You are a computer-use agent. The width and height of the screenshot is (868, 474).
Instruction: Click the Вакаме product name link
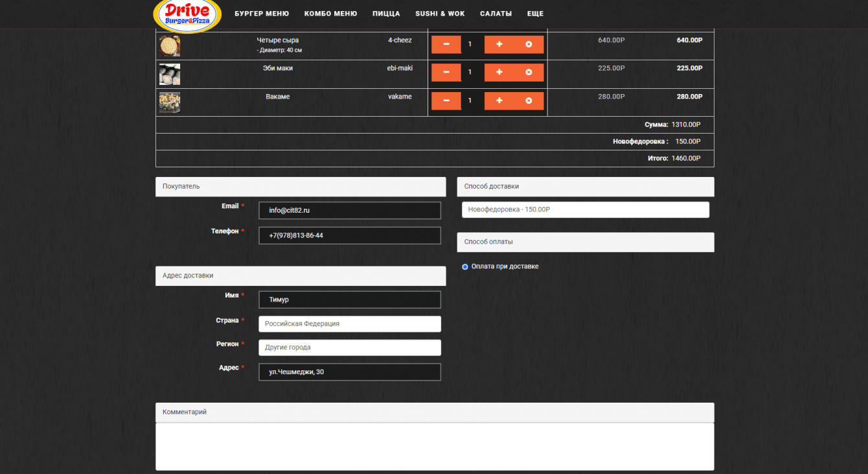[277, 97]
